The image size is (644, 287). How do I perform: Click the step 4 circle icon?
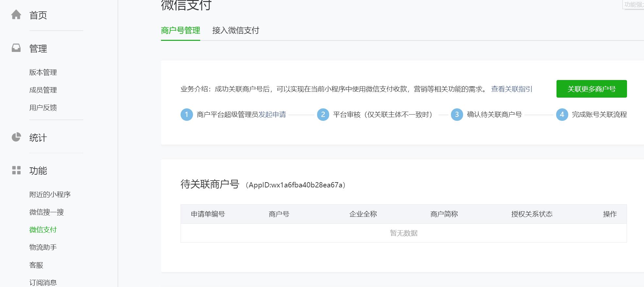point(562,115)
